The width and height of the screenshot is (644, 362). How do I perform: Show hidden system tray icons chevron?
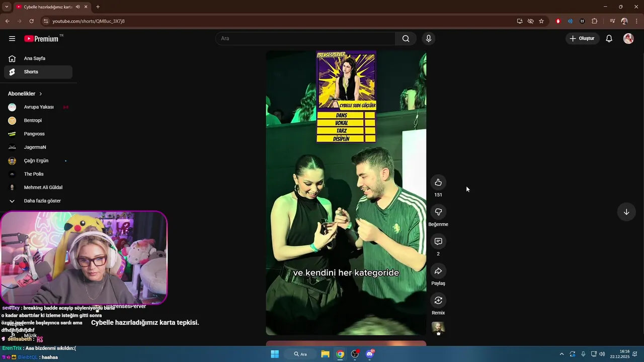[561, 354]
